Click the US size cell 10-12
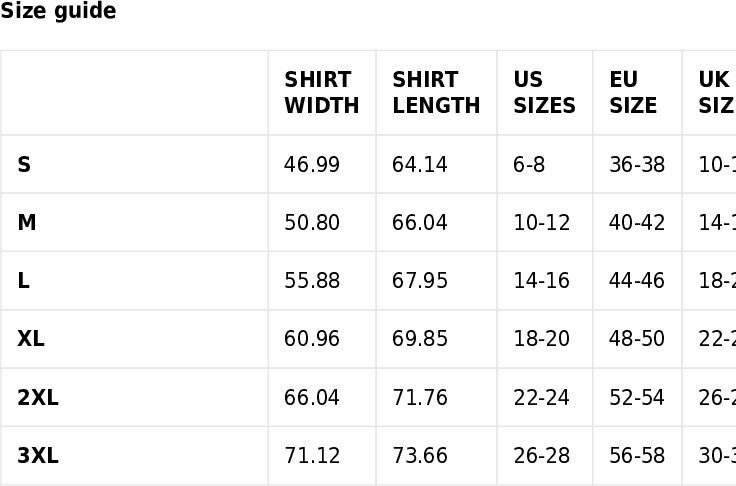 tap(542, 223)
